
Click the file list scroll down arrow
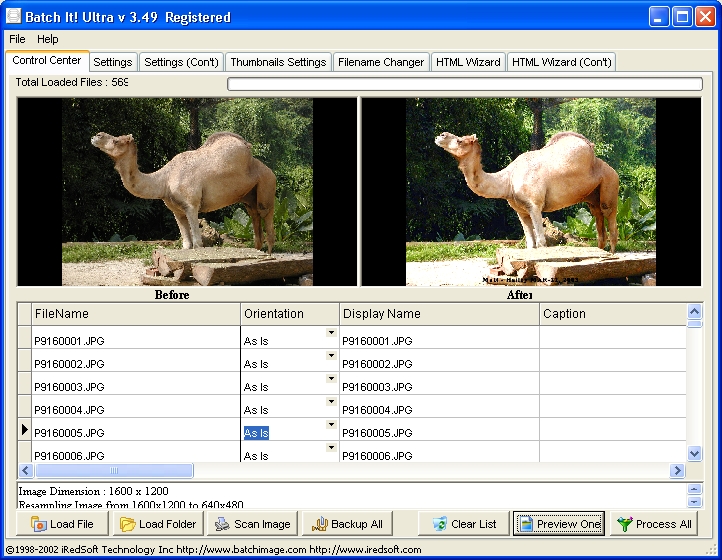[694, 454]
